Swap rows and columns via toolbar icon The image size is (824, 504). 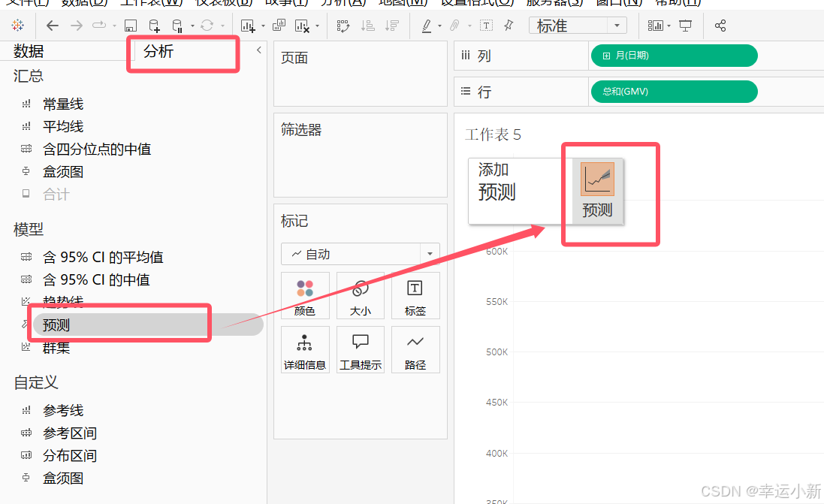point(343,26)
